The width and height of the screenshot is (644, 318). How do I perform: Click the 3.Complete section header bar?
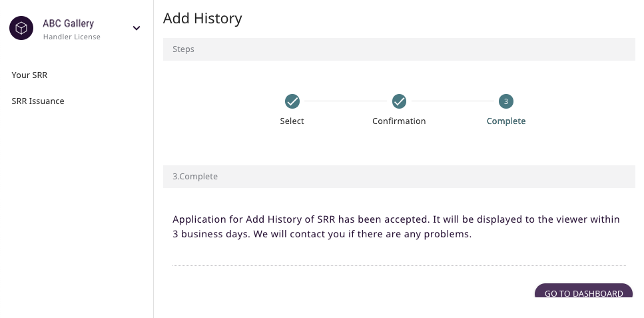(x=399, y=177)
